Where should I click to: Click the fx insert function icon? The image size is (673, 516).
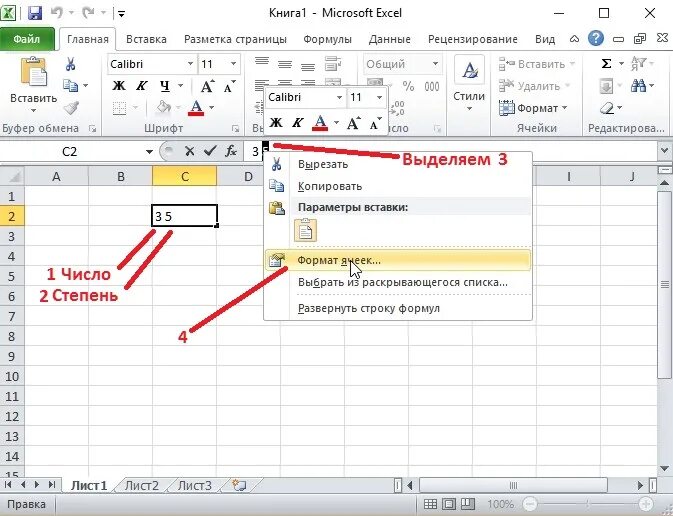[231, 151]
